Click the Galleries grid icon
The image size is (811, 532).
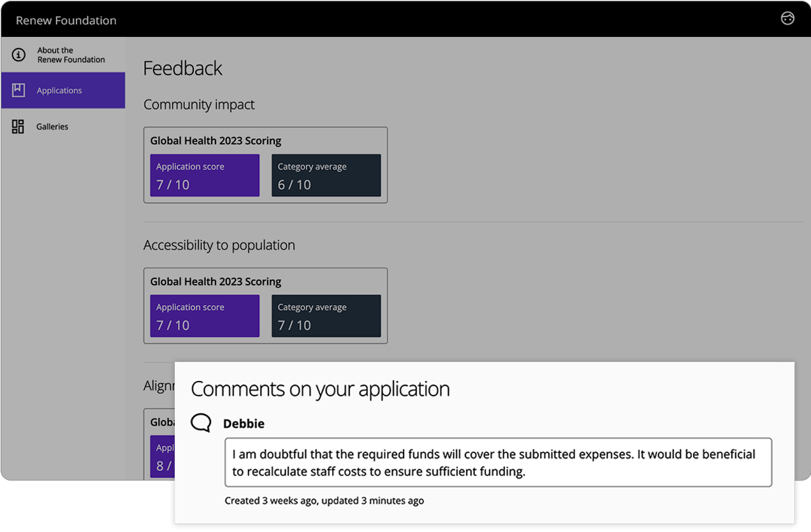tap(18, 127)
